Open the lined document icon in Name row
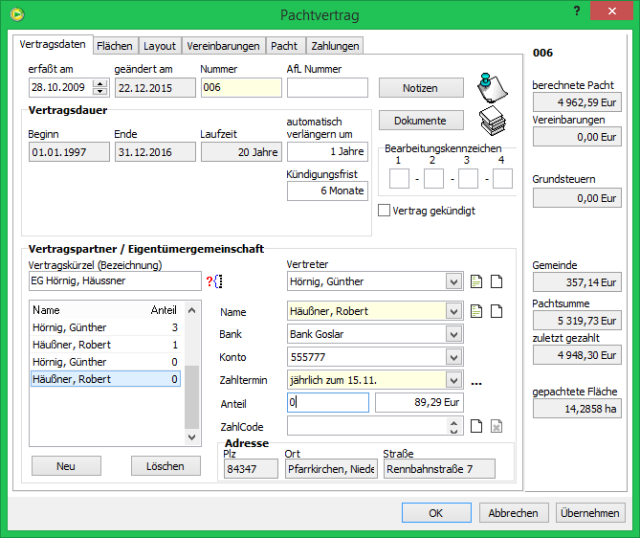Image resolution: width=640 pixels, height=538 pixels. tap(477, 311)
